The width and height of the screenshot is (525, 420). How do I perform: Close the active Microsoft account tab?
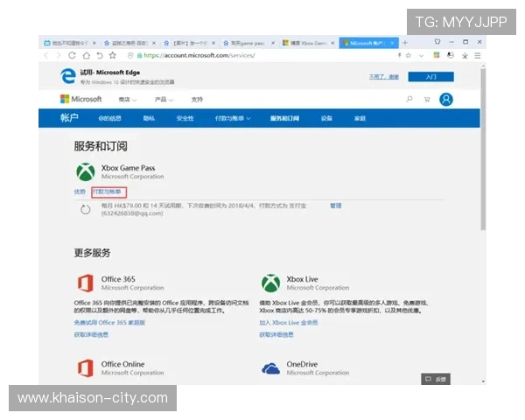[x=392, y=43]
